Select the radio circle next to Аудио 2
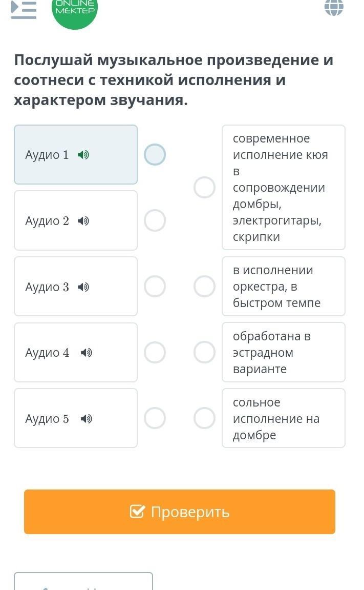Viewport: 364px width, 590px height. [x=155, y=221]
